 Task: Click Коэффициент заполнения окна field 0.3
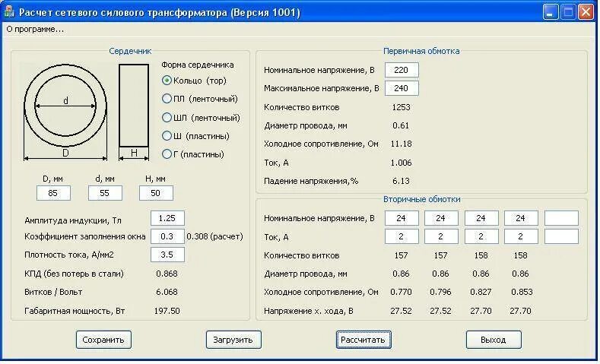[x=167, y=236]
